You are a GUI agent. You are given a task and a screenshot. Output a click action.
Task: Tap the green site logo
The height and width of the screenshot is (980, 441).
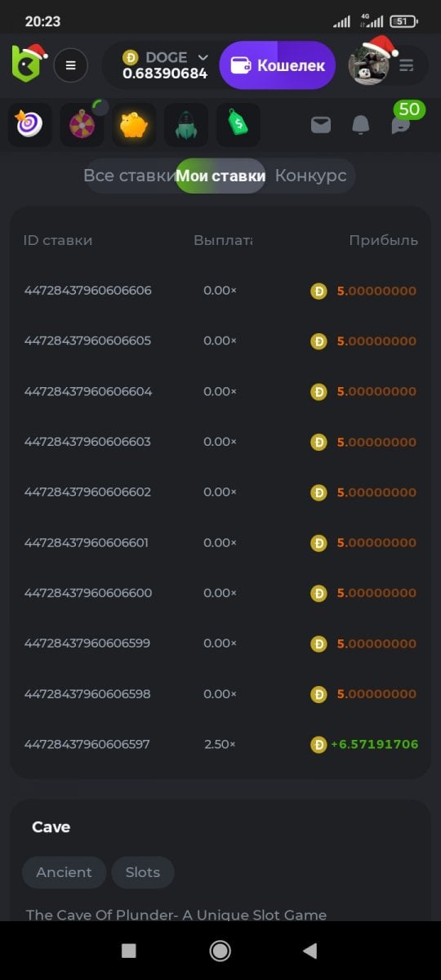click(27, 64)
